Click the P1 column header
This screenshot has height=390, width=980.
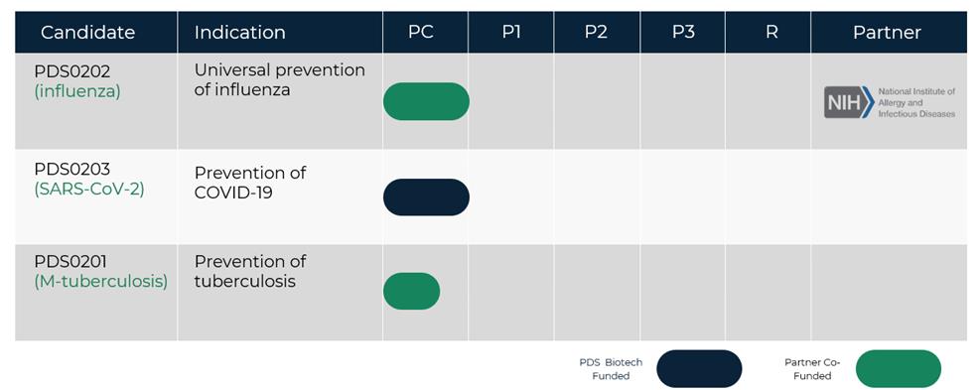(511, 33)
